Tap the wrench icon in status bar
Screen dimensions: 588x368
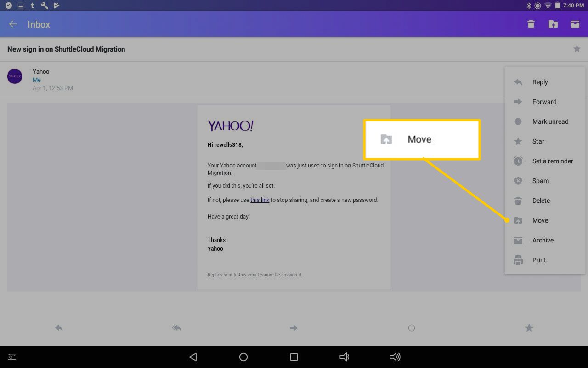(x=45, y=6)
